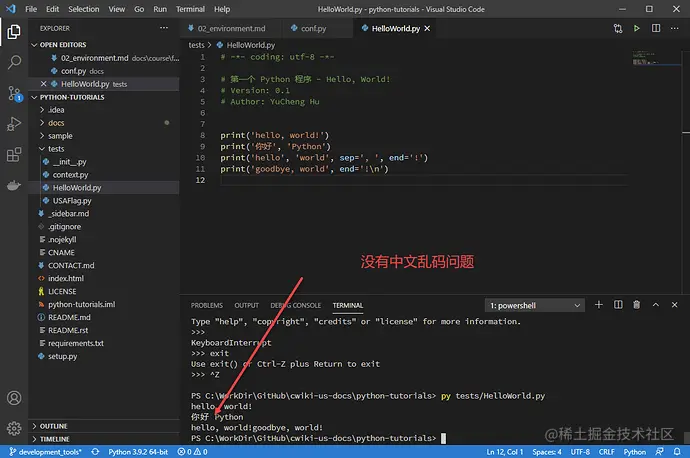This screenshot has height=458, width=690.
Task: Close HelloWorld.py in Open Editors list
Action: pyautogui.click(x=44, y=84)
